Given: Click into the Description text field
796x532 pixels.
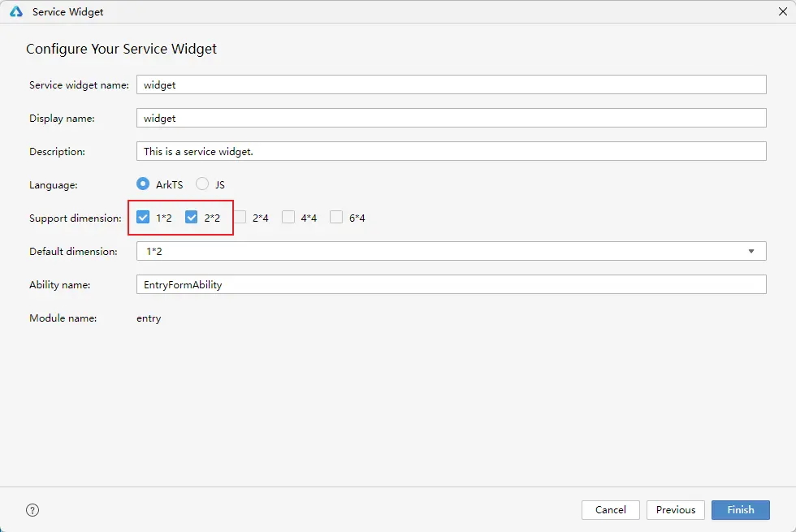Looking at the screenshot, I should click(451, 151).
